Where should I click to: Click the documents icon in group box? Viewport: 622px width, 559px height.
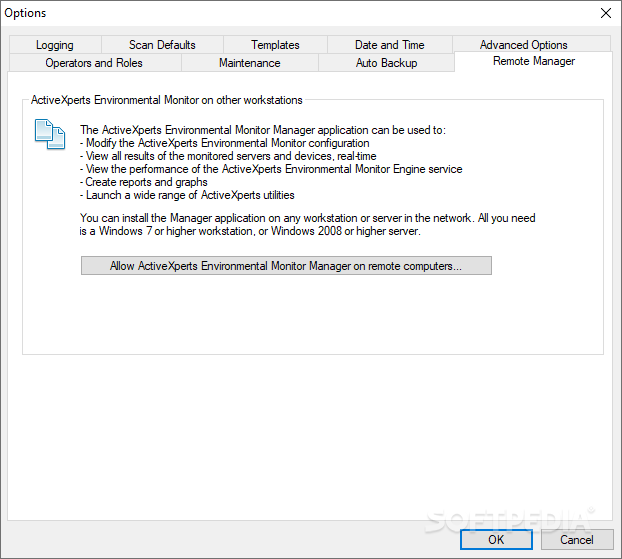coord(50,134)
